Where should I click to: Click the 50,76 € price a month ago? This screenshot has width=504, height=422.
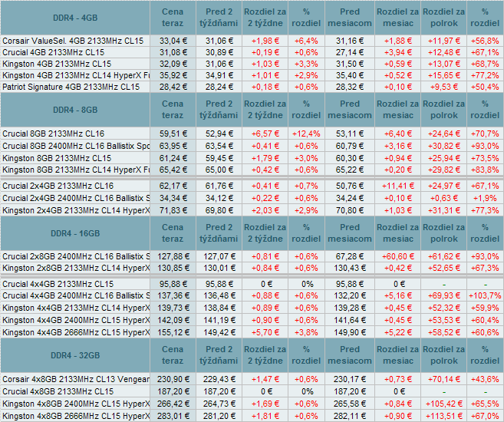pyautogui.click(x=350, y=186)
